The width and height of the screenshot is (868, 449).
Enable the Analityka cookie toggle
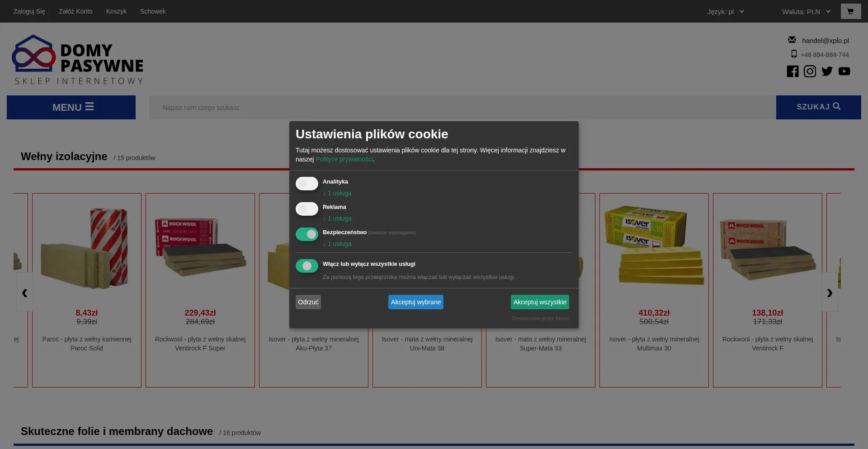pyautogui.click(x=307, y=184)
